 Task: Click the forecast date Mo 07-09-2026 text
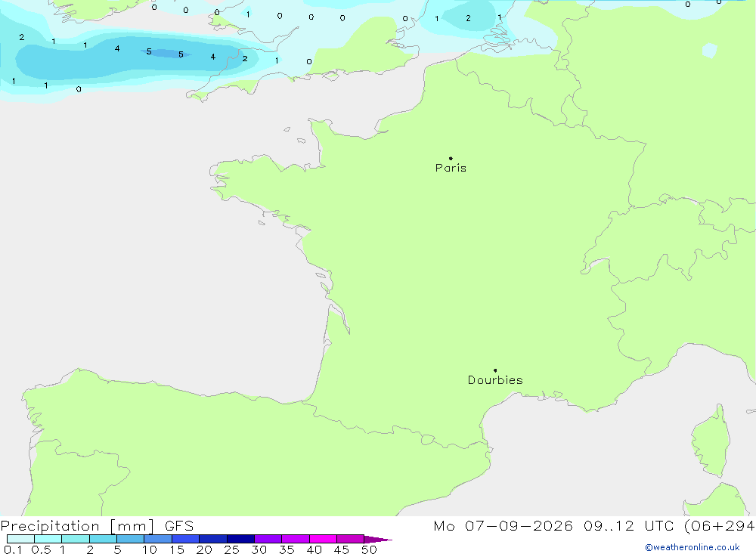tap(503, 525)
